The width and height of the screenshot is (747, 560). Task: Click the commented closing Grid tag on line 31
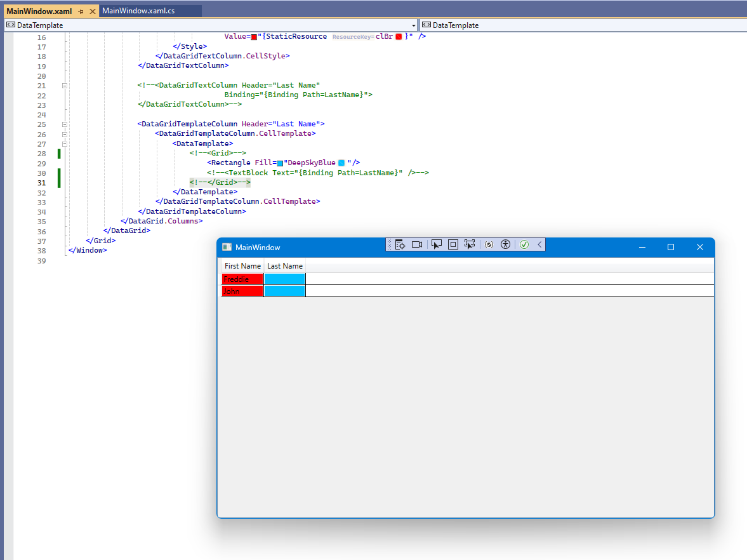pyautogui.click(x=220, y=182)
